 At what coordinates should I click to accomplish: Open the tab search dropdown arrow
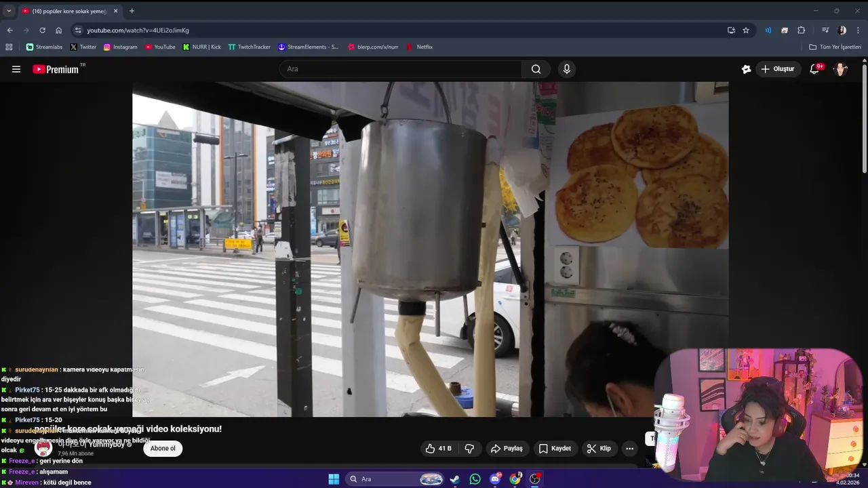click(9, 11)
